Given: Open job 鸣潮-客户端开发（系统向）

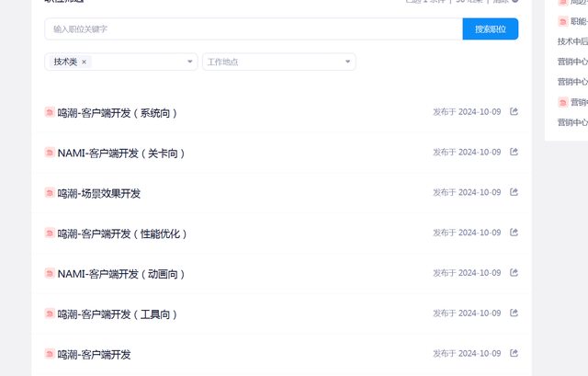Looking at the screenshot, I should [117, 113].
